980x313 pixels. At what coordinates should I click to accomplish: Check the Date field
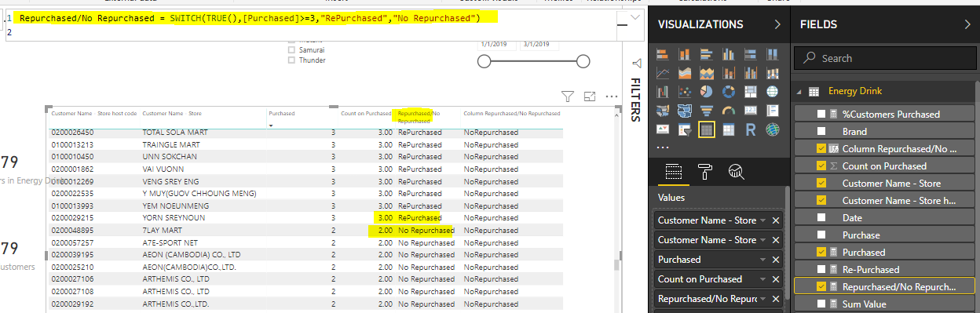pos(821,217)
